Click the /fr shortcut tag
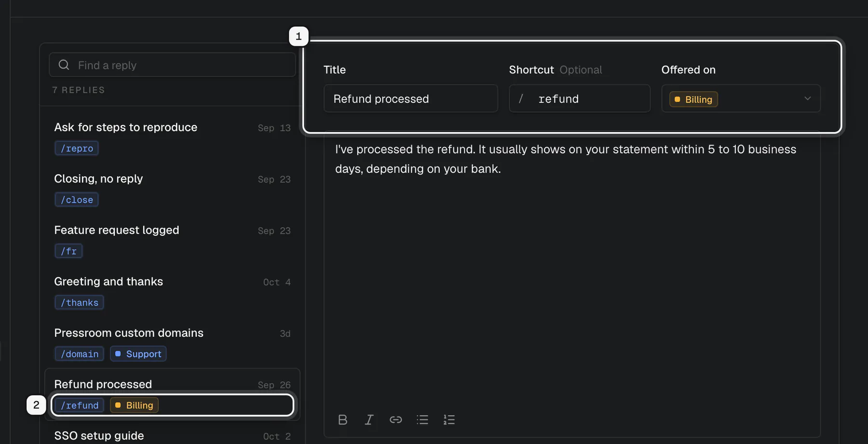Viewport: 868px width, 444px height. pos(68,251)
